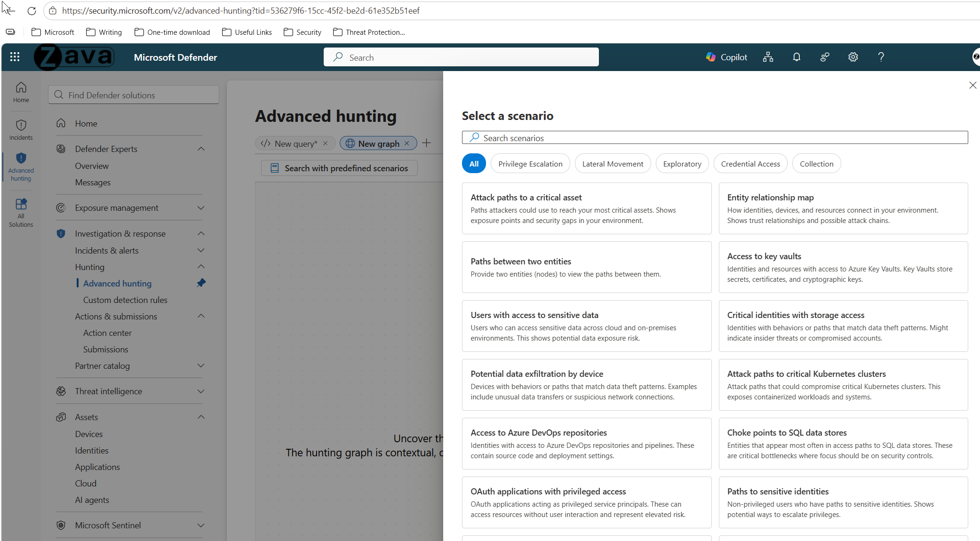Open the Settings gear in header

(x=853, y=57)
